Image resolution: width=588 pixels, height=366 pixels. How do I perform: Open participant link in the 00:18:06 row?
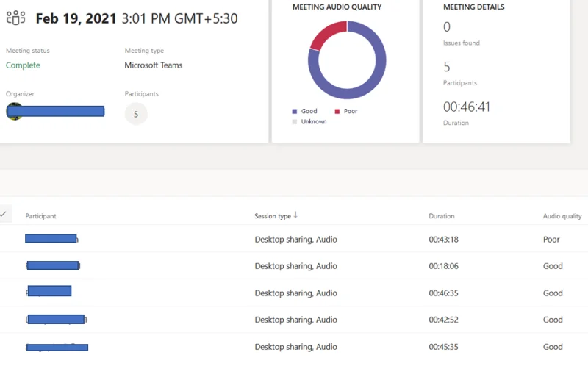point(53,265)
